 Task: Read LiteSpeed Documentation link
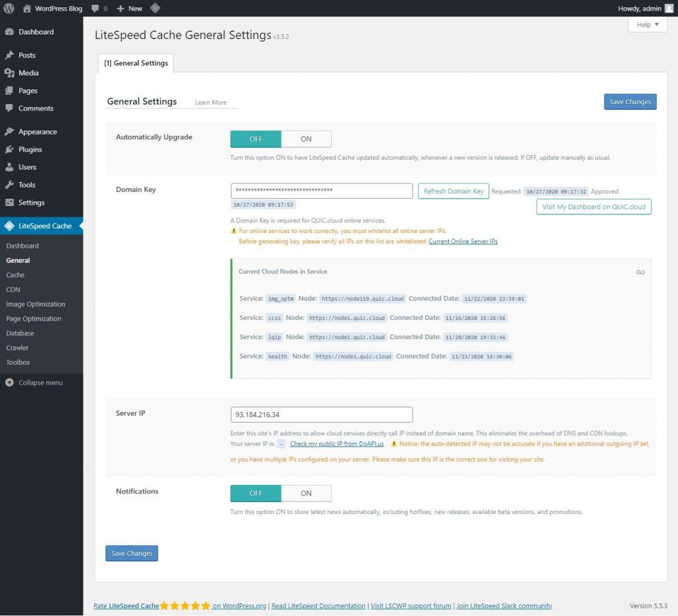[318, 606]
